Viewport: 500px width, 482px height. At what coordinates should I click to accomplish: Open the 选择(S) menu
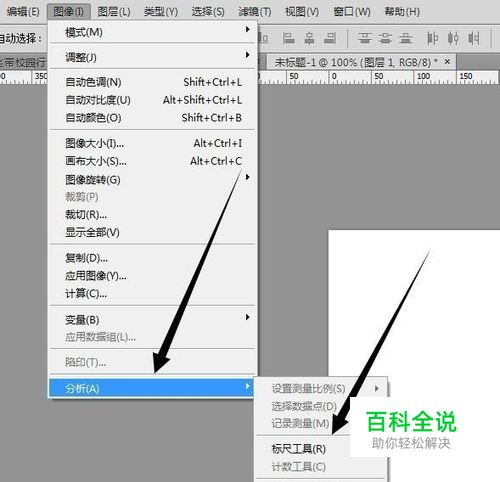208,12
